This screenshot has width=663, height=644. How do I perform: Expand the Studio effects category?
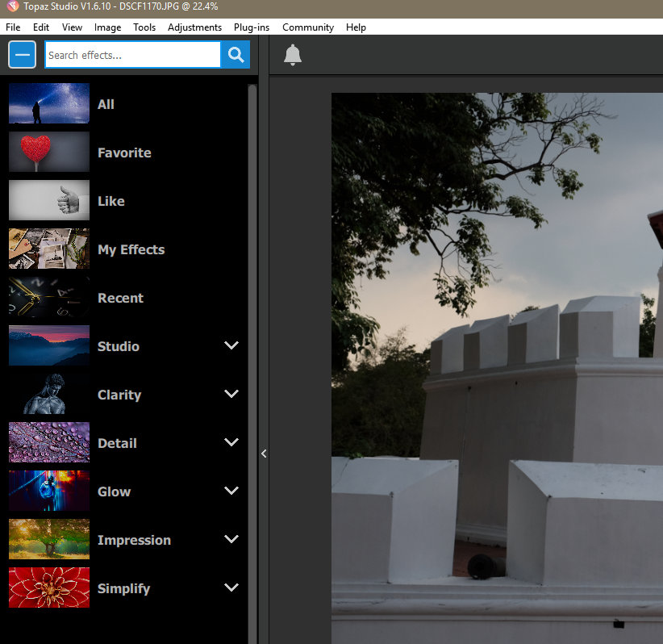(231, 345)
